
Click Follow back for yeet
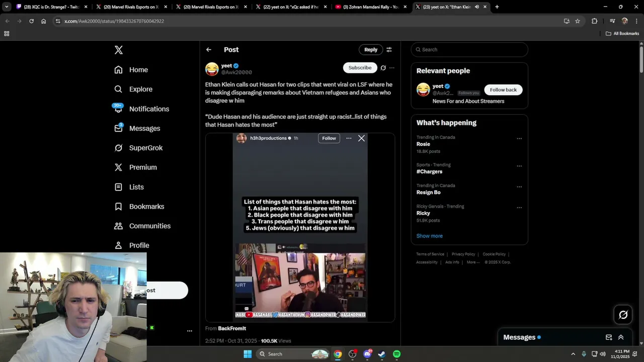(x=503, y=89)
